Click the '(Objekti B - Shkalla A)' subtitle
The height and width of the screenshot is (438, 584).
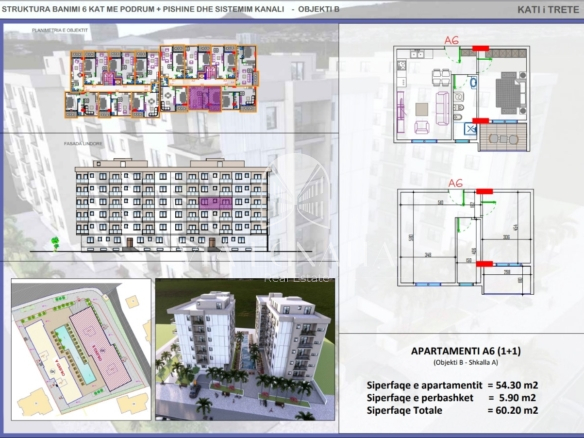[x=466, y=362]
